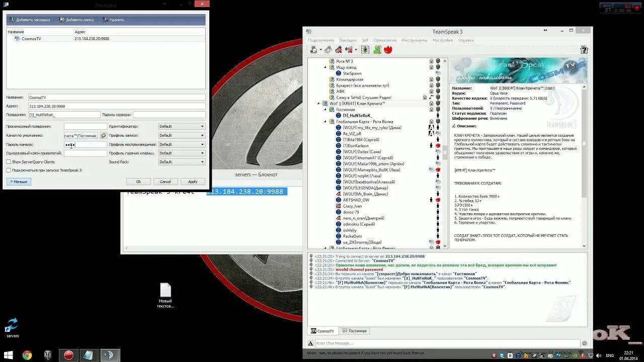644x362 pixels.
Task: Click the Название input field
Action: tap(116, 97)
